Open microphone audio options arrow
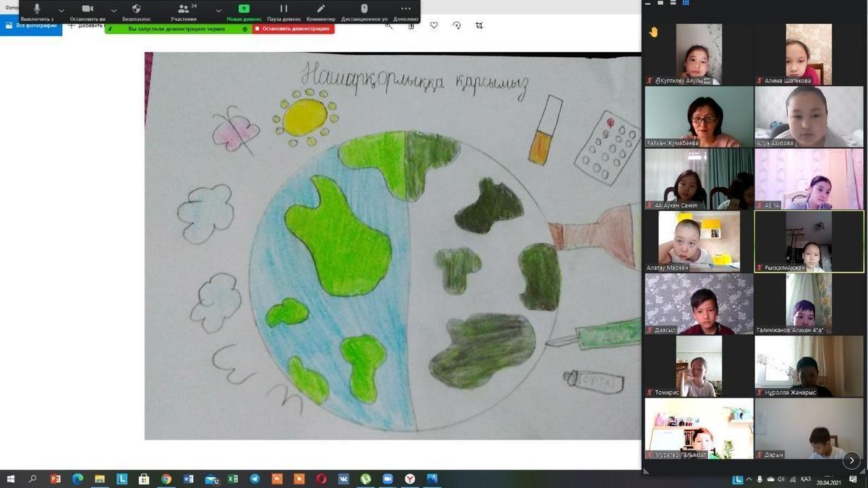Screen dimensions: 868x488 coord(61,11)
